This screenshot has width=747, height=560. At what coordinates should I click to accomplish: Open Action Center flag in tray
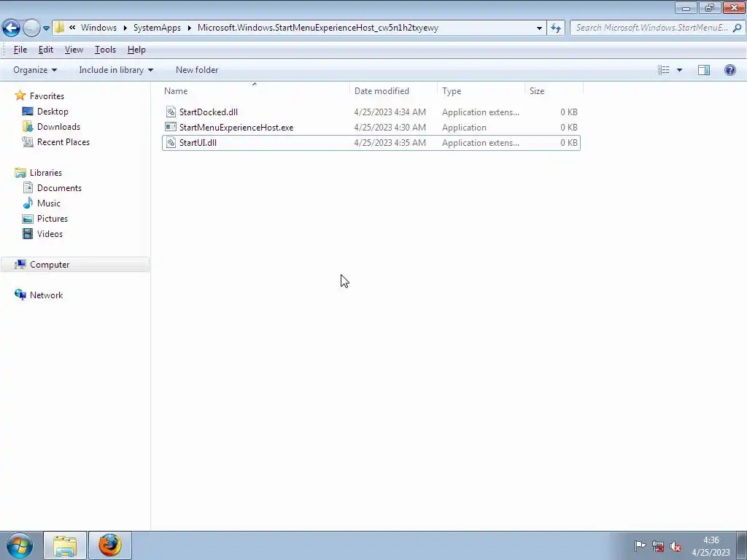pyautogui.click(x=640, y=545)
